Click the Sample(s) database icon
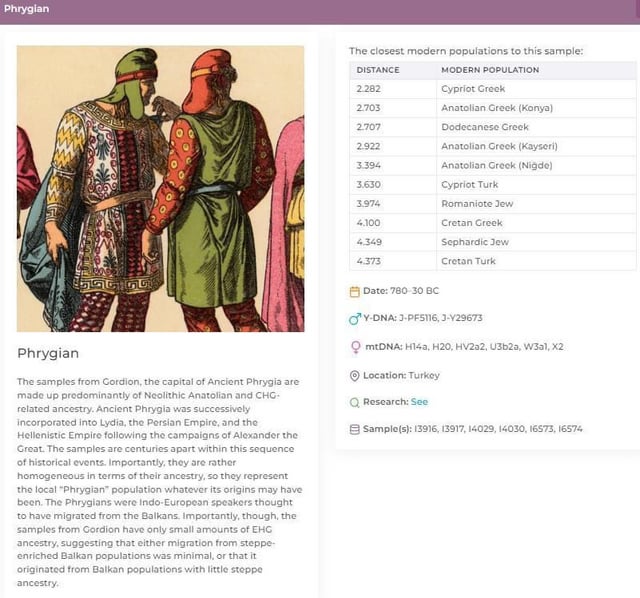Screen dimensions: 640x598 (354, 429)
